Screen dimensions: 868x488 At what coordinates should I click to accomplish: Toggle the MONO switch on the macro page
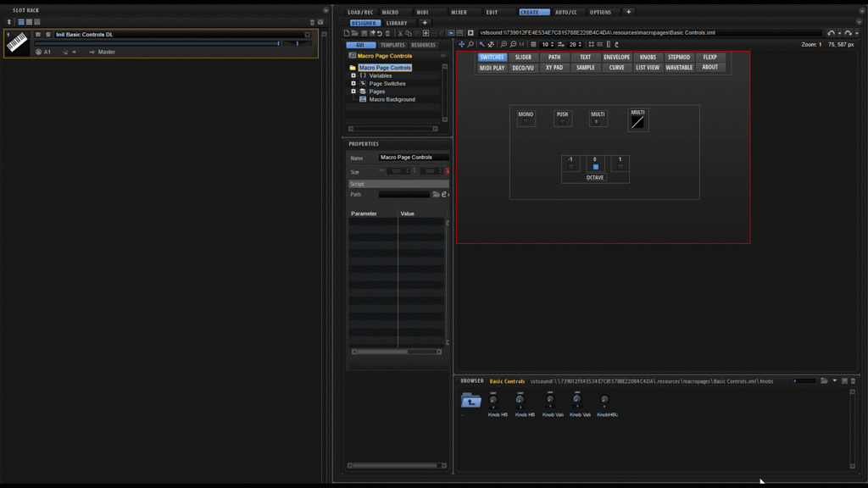tap(526, 118)
